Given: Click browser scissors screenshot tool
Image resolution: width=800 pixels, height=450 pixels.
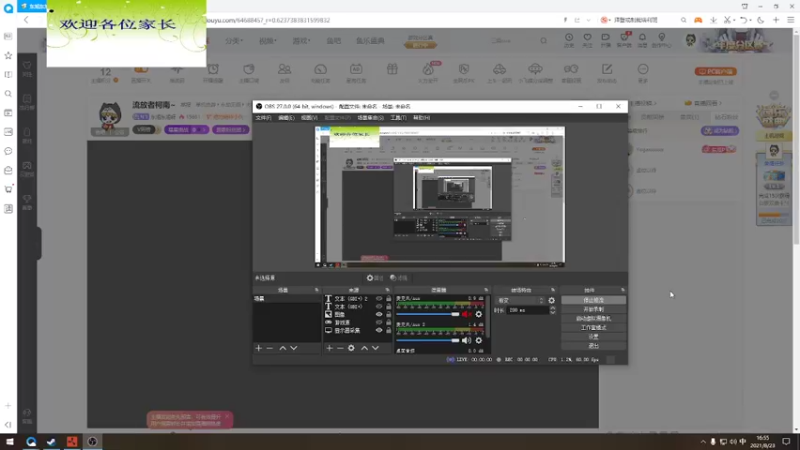Looking at the screenshot, I should 728,20.
